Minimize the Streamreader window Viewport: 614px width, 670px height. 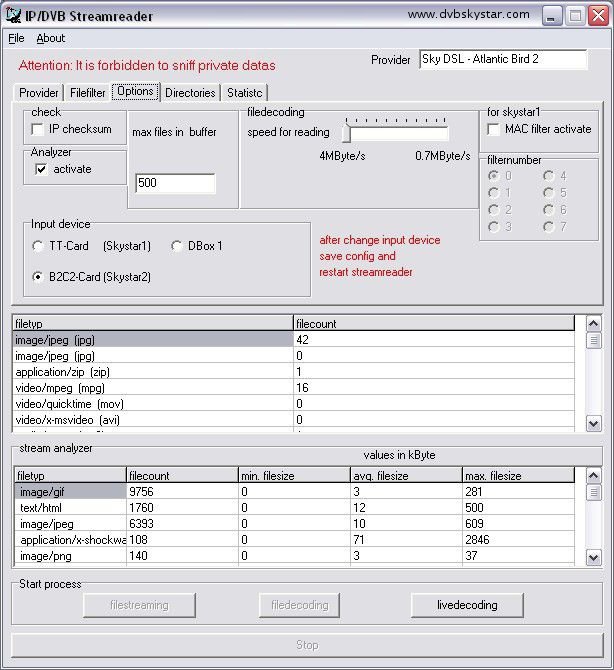[552, 16]
